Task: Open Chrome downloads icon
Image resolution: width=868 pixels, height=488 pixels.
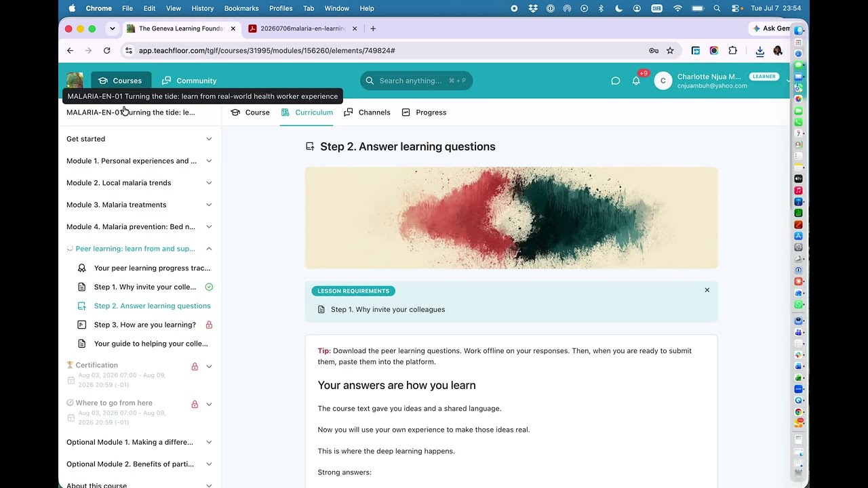Action: pos(759,50)
